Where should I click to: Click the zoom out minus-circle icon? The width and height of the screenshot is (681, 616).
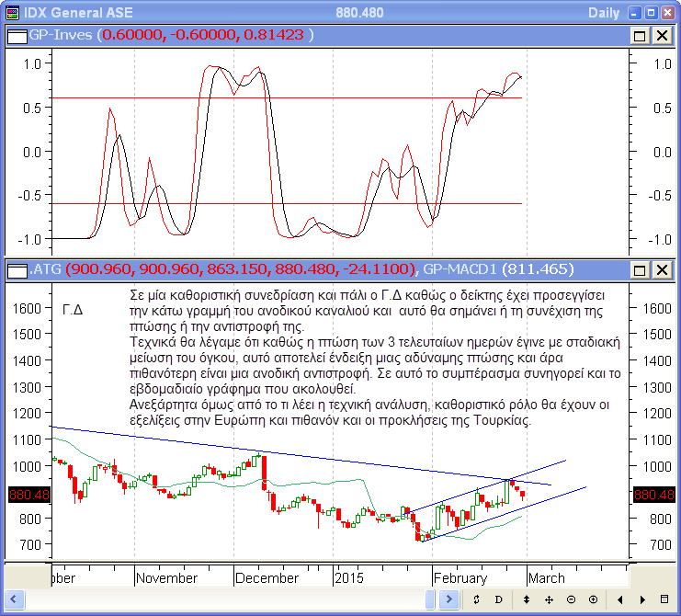pos(571,599)
